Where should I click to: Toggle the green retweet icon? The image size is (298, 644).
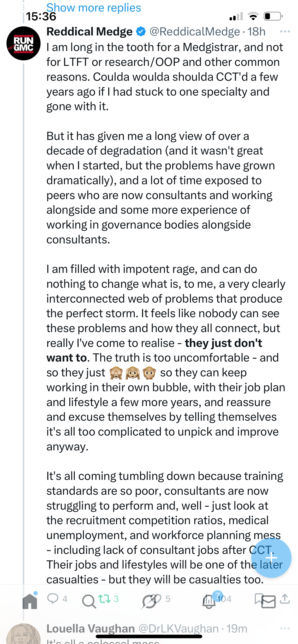pyautogui.click(x=104, y=598)
